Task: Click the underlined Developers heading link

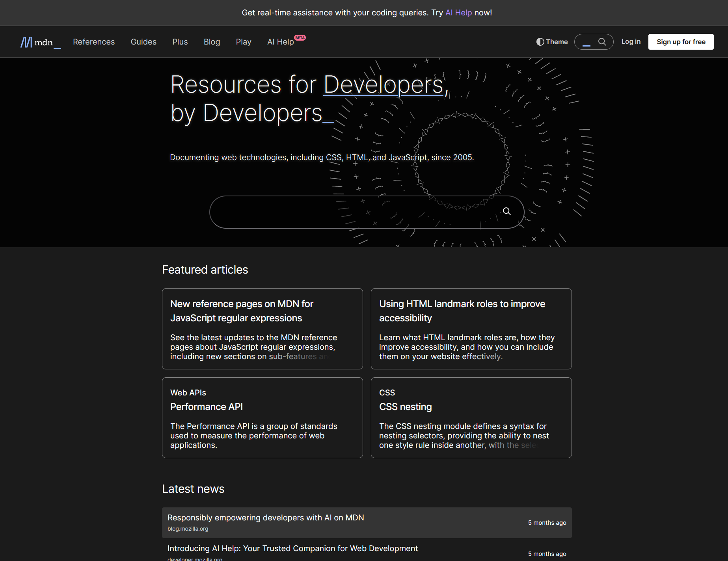Action: (384, 84)
